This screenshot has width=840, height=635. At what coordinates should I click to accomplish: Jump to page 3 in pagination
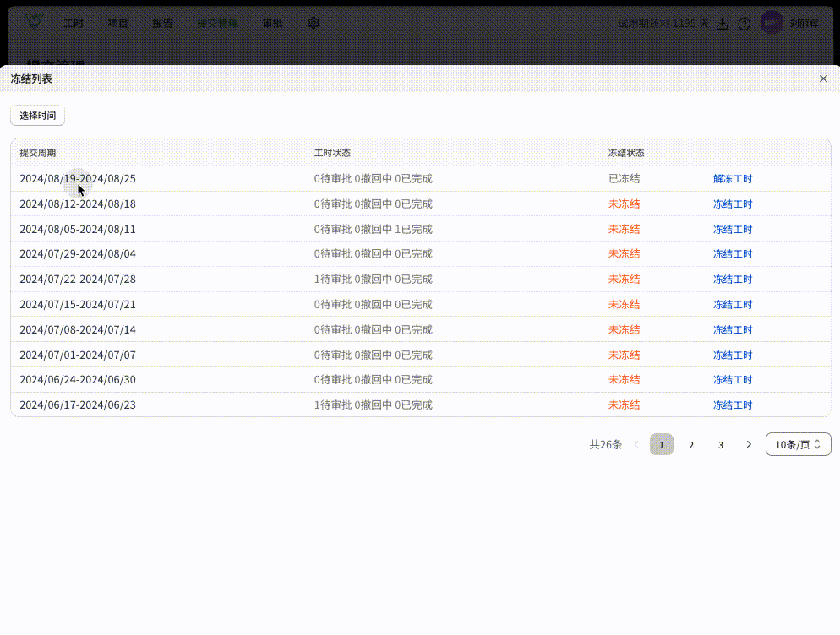(720, 444)
